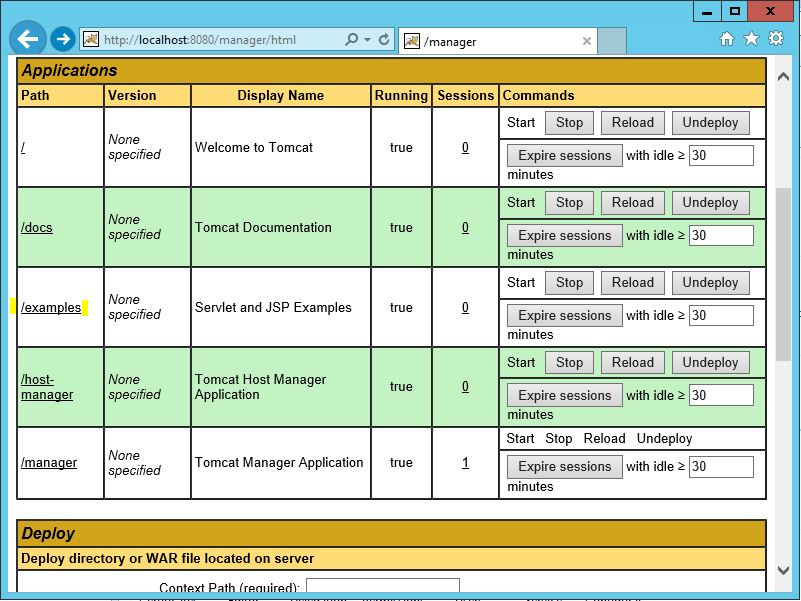
Task: Select the 'Tomcat Documentation' display name text
Action: coord(263,227)
